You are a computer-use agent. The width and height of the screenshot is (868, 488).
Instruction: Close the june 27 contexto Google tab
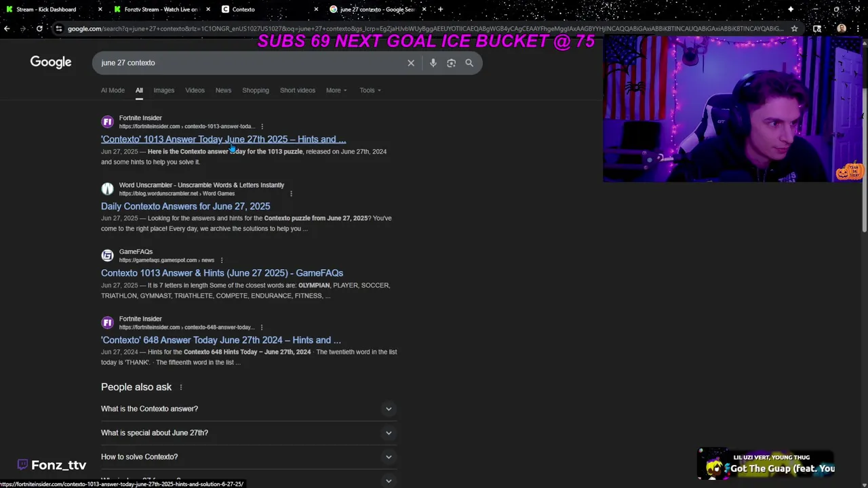(424, 9)
